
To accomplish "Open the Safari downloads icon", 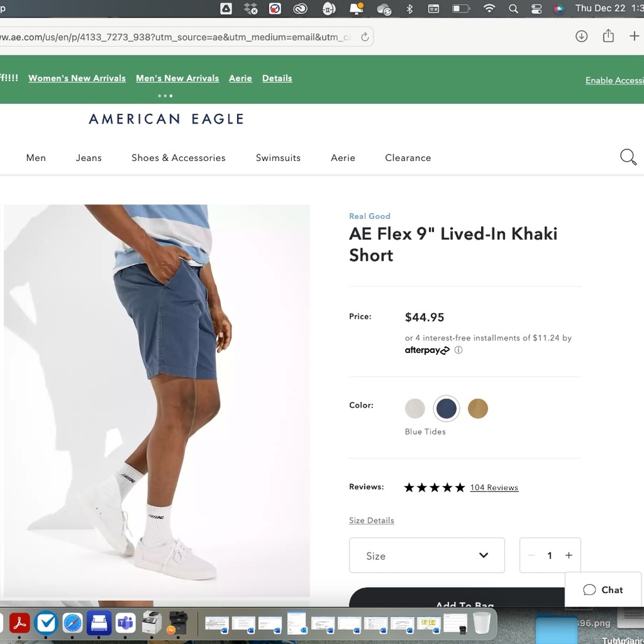I will (581, 36).
